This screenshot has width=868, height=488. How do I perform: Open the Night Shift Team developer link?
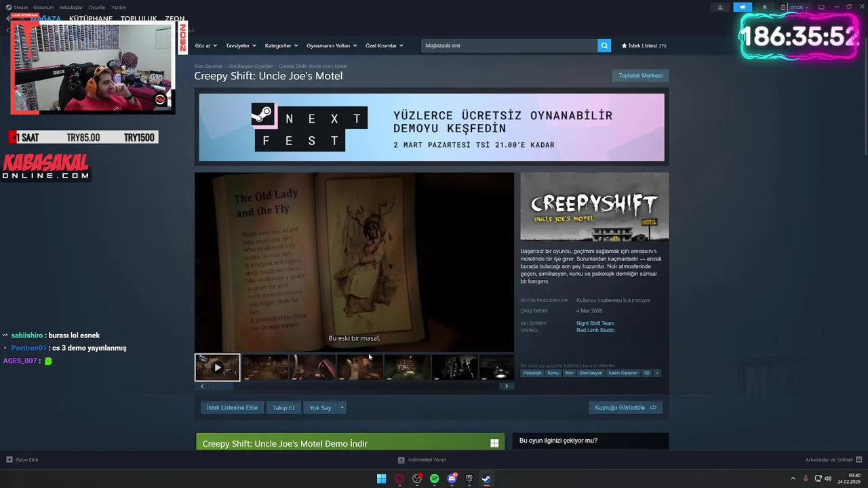pyautogui.click(x=595, y=323)
